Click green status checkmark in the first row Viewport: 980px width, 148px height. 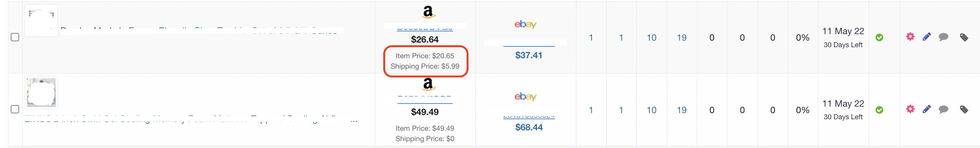(879, 38)
